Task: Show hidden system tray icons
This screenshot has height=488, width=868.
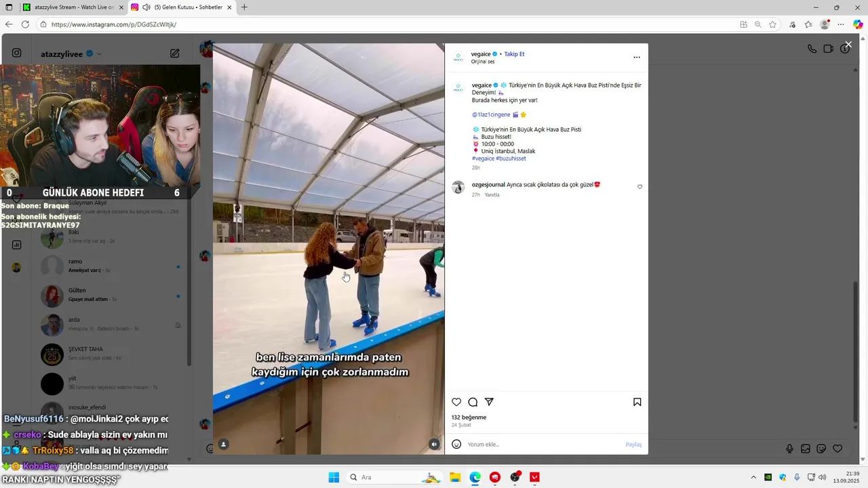Action: (x=753, y=477)
